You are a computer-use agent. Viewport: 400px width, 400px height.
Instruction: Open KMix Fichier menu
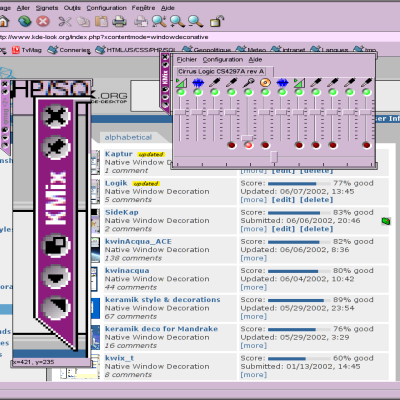pyautogui.click(x=187, y=59)
